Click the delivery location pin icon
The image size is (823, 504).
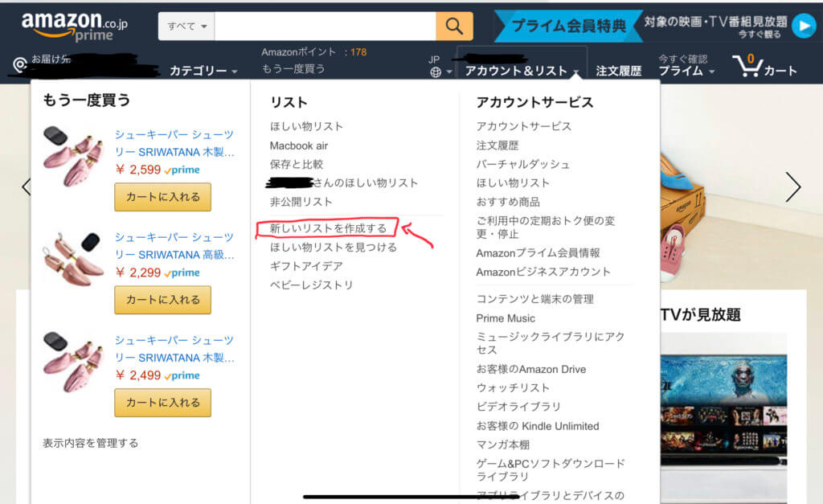[x=20, y=64]
